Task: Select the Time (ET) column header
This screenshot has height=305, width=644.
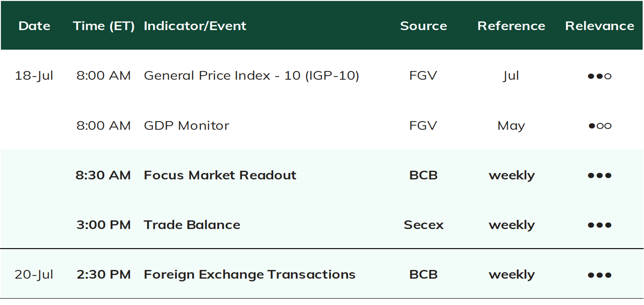Action: point(104,26)
